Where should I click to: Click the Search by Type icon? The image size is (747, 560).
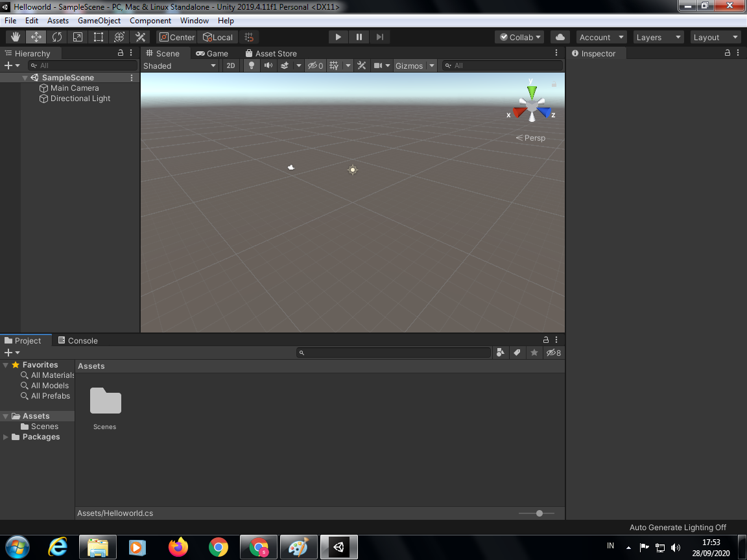[x=500, y=353]
